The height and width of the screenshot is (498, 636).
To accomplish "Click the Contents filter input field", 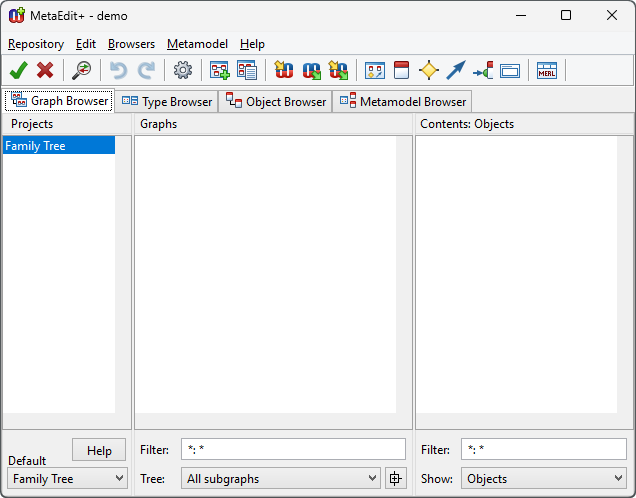I will click(x=544, y=449).
